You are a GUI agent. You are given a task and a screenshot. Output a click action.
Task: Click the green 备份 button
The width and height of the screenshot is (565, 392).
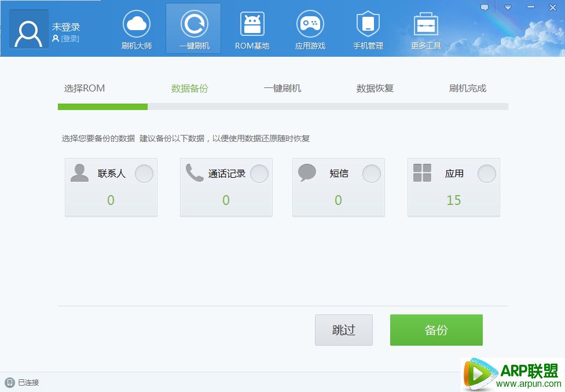tap(436, 330)
